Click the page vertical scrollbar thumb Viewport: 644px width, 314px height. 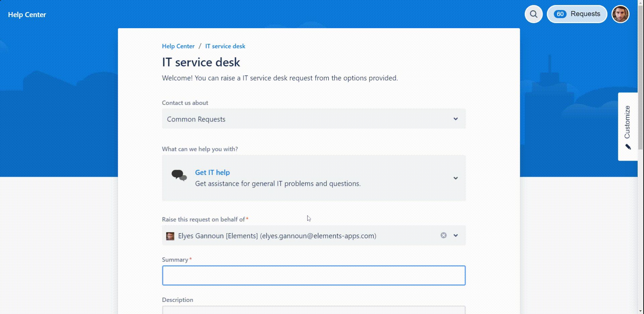click(640, 77)
